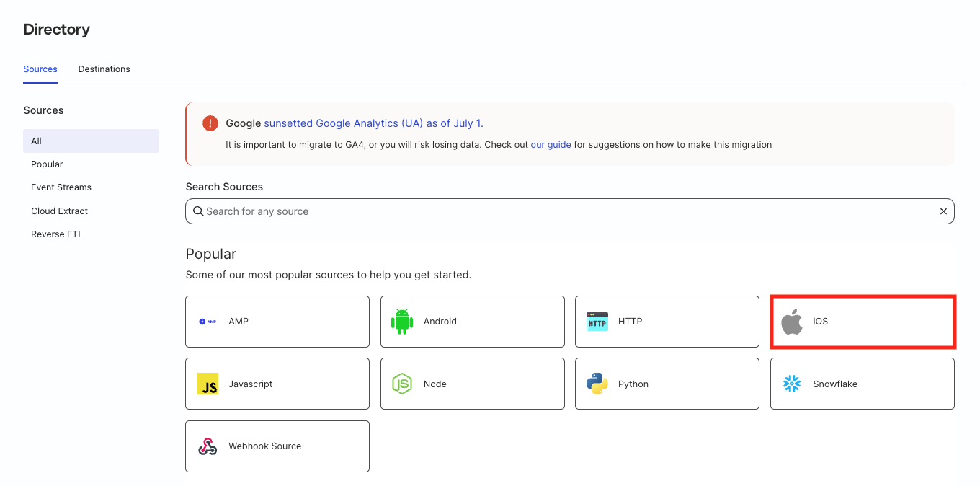This screenshot has height=486, width=980.
Task: Open the Webhook Source card
Action: coord(277,446)
